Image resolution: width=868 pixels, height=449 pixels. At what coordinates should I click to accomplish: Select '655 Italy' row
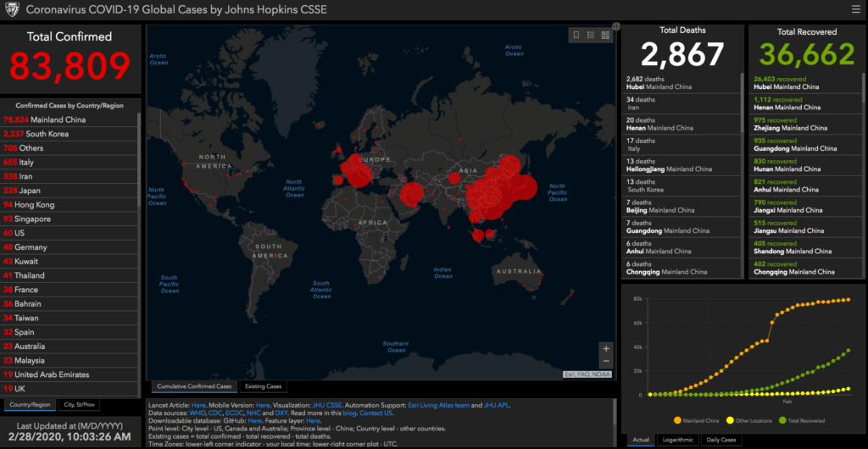[70, 162]
